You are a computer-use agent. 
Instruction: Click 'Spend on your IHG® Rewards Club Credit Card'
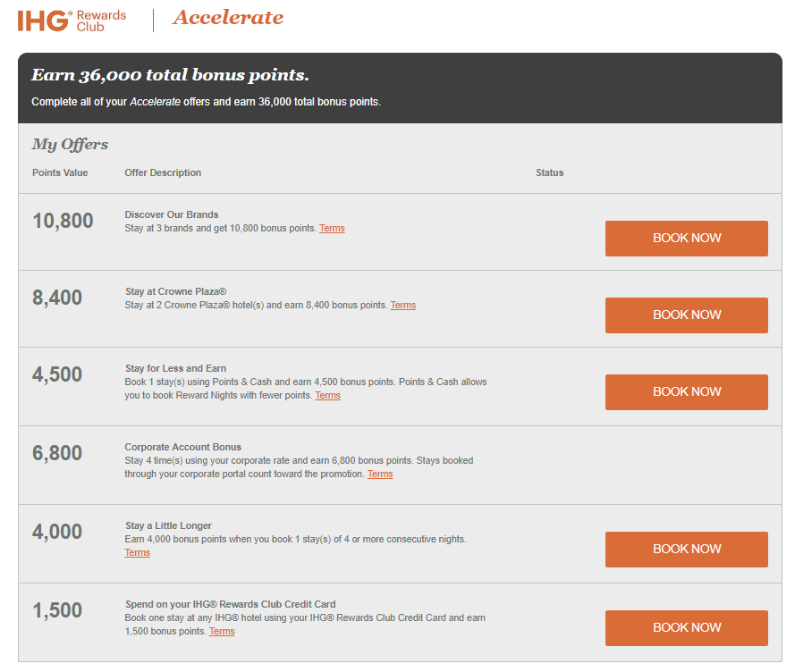[x=231, y=605]
